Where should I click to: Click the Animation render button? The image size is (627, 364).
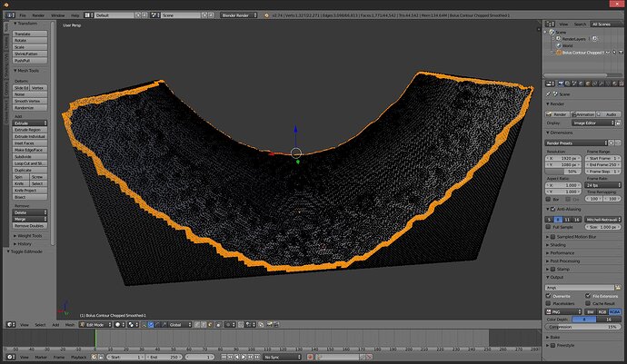583,114
